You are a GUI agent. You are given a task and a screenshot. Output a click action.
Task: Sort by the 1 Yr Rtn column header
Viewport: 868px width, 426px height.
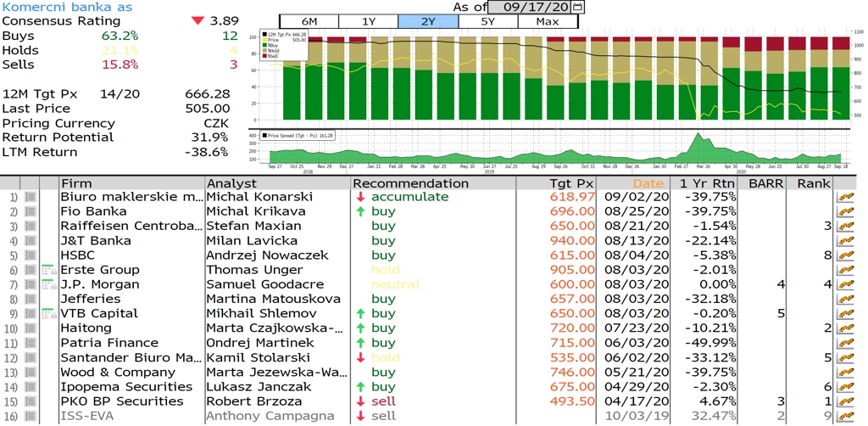coord(704,183)
